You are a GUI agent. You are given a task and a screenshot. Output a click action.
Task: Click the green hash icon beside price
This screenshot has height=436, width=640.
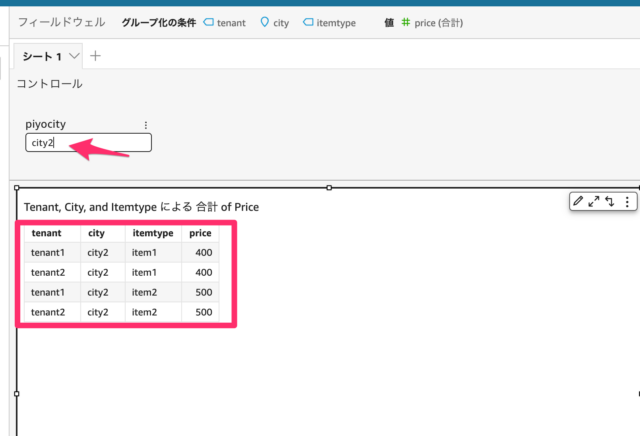pos(405,22)
